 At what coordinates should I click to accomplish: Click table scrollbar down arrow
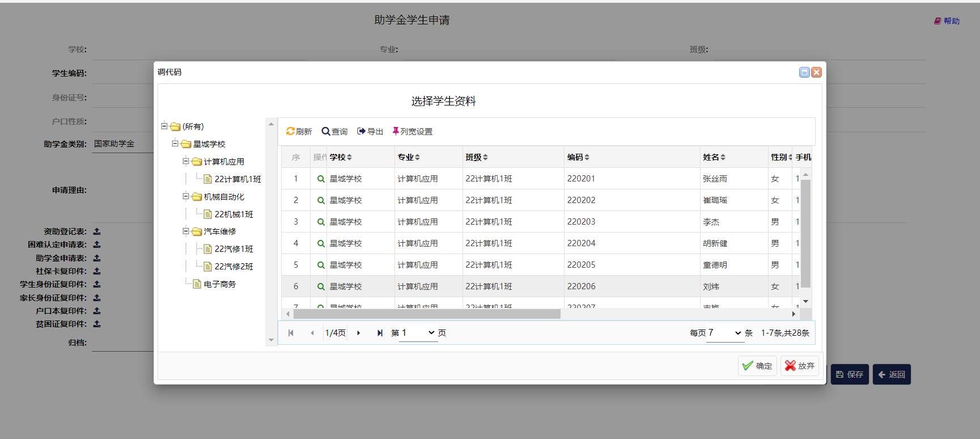tap(805, 301)
